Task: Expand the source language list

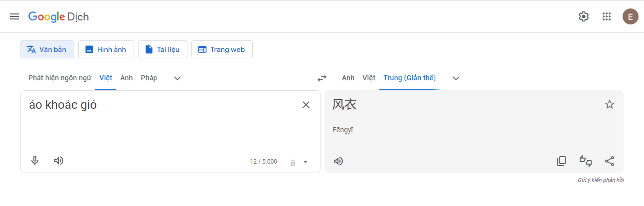Action: click(x=177, y=78)
